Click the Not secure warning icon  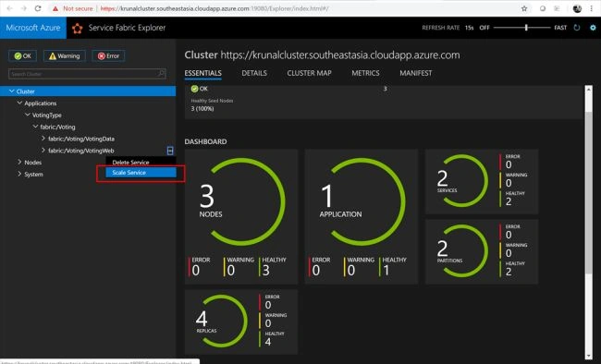click(55, 8)
